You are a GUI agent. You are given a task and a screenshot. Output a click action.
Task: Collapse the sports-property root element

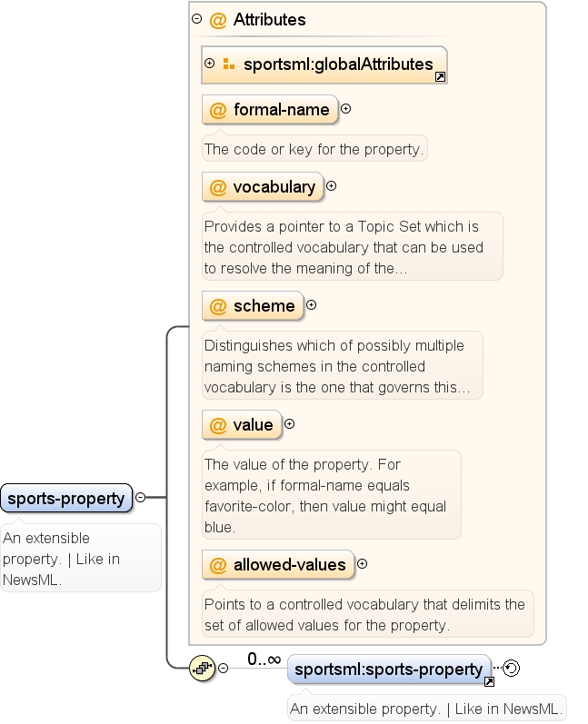coord(141,497)
